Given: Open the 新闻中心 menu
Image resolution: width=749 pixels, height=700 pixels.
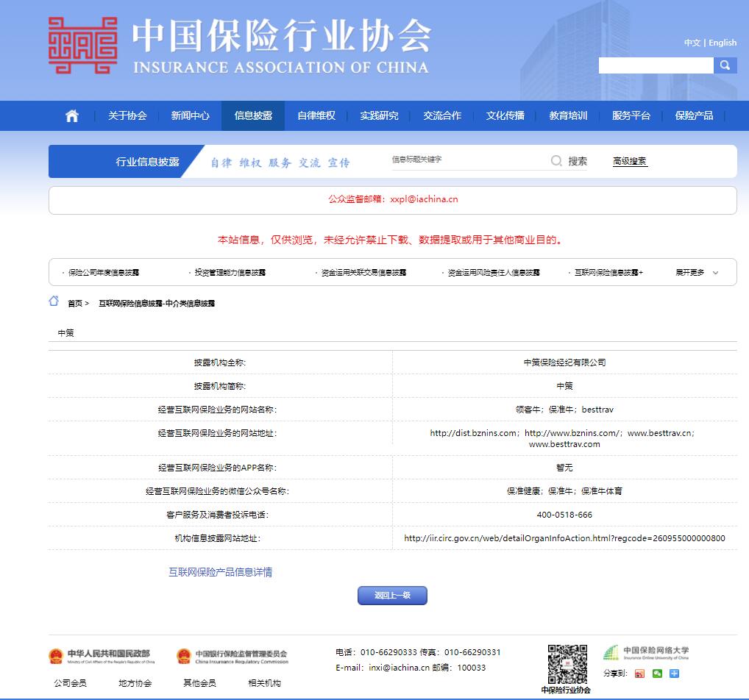Looking at the screenshot, I should point(191,115).
